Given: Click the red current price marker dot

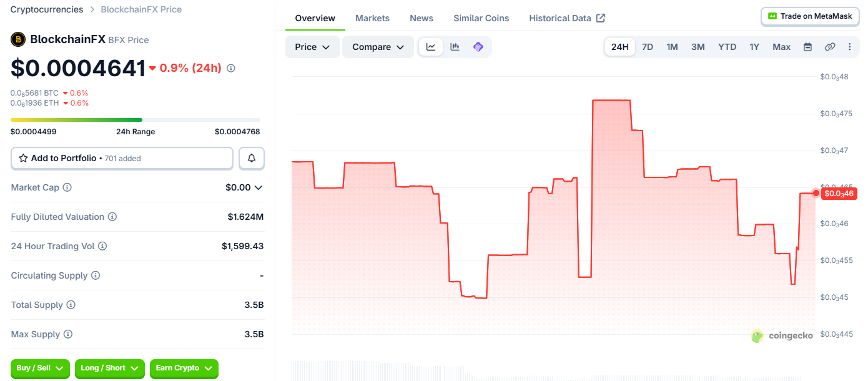Looking at the screenshot, I should coord(816,193).
